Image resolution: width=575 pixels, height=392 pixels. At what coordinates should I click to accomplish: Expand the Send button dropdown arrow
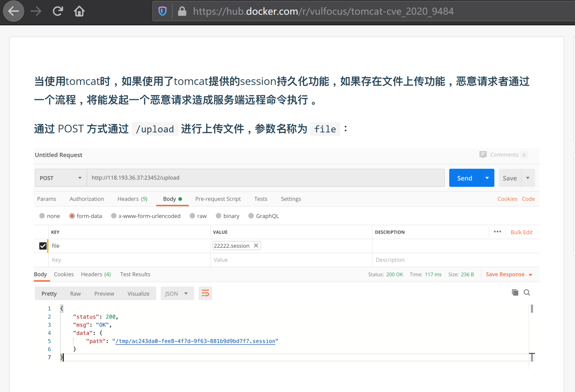click(487, 178)
